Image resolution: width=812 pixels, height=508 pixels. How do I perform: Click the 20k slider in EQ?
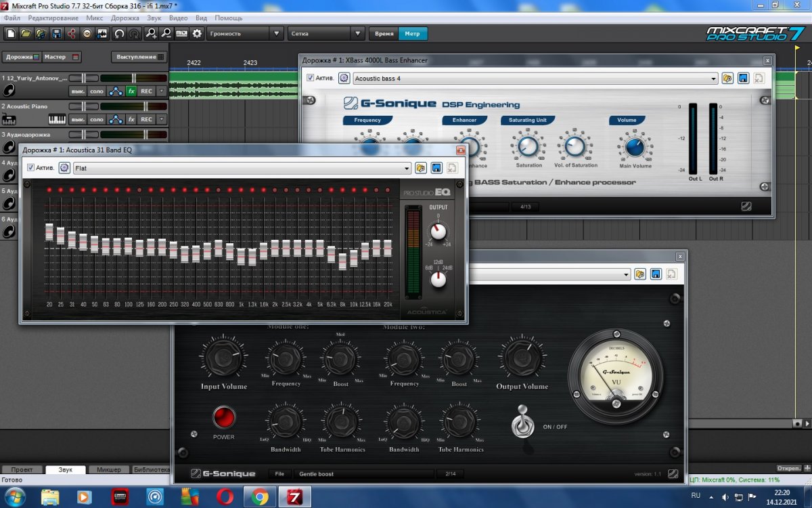(x=388, y=248)
